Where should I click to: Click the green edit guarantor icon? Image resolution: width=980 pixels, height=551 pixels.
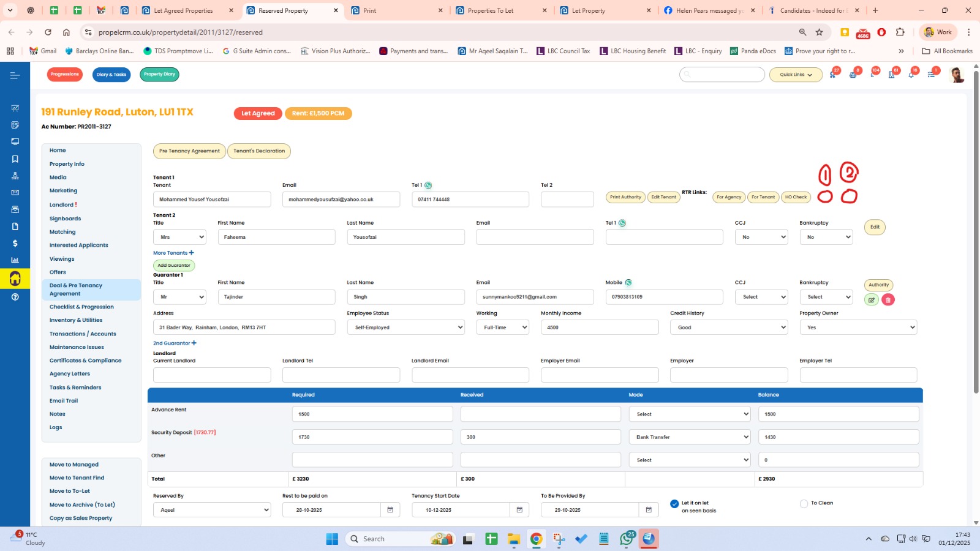(x=871, y=300)
